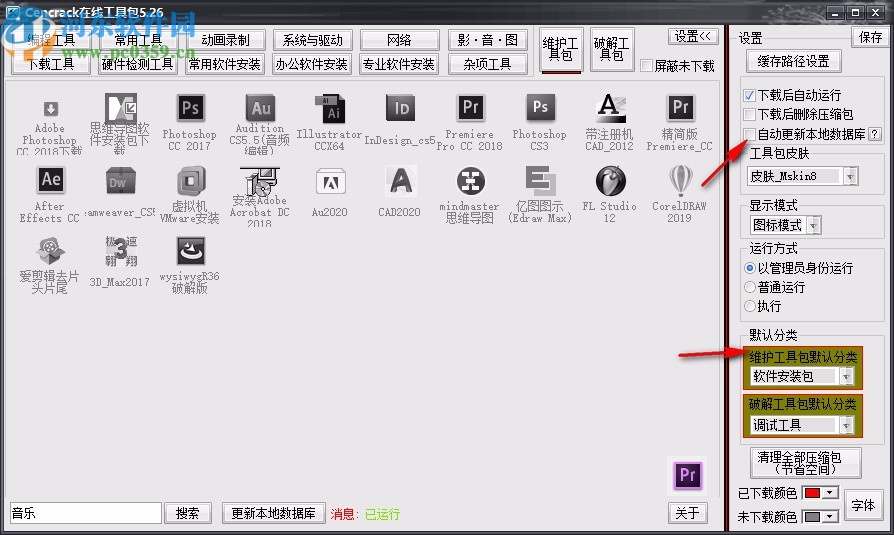Image resolution: width=894 pixels, height=535 pixels.
Task: Open InDesign_cs5 icon
Action: [x=401, y=108]
